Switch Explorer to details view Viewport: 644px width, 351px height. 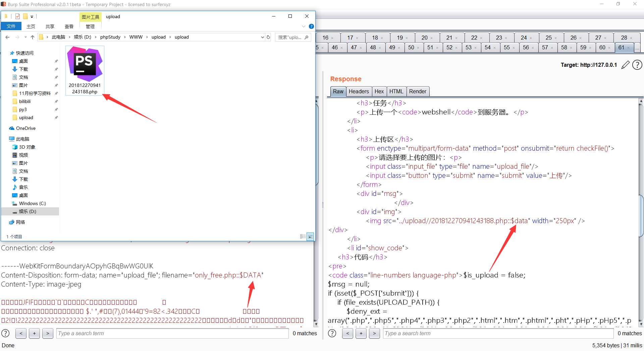(303, 237)
